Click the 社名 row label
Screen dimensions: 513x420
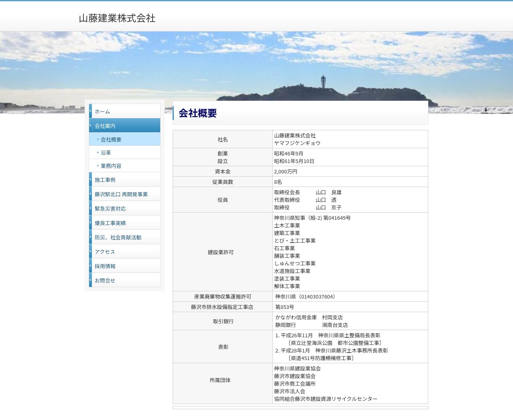tap(223, 139)
